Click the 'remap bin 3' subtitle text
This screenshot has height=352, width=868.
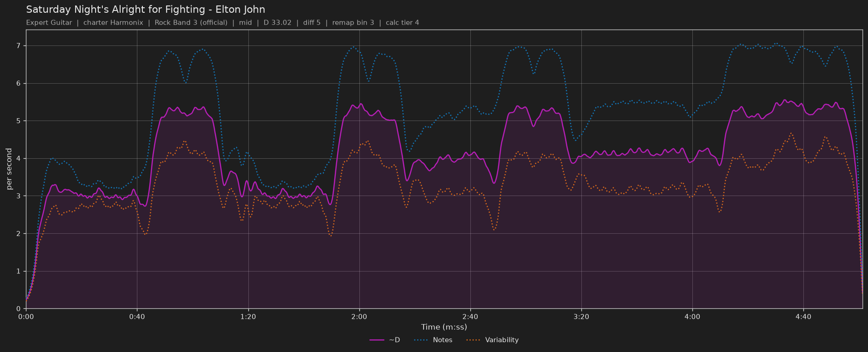pyautogui.click(x=353, y=23)
